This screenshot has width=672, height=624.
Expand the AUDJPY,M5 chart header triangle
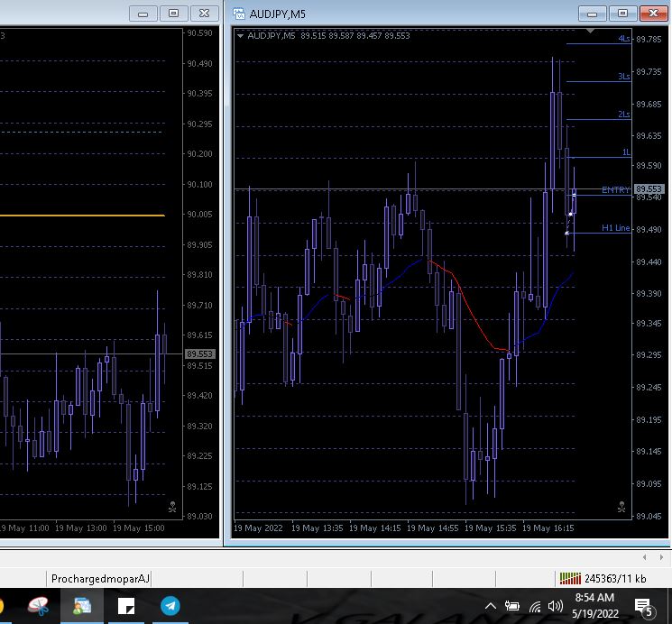point(241,36)
